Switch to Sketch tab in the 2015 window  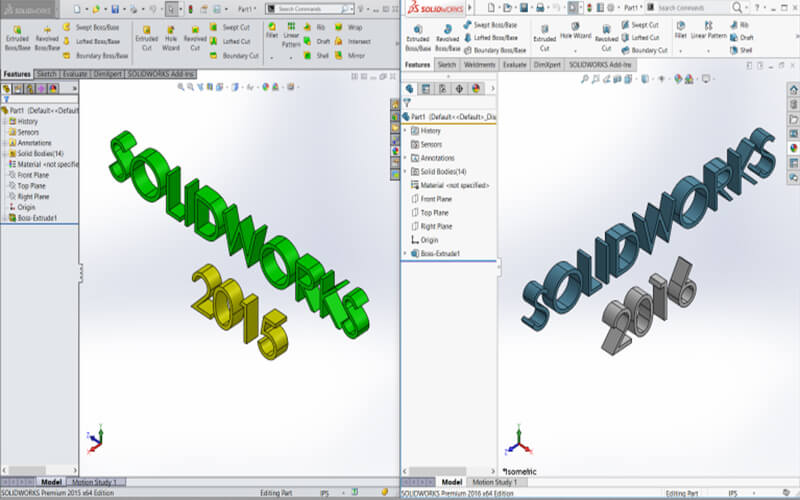46,74
